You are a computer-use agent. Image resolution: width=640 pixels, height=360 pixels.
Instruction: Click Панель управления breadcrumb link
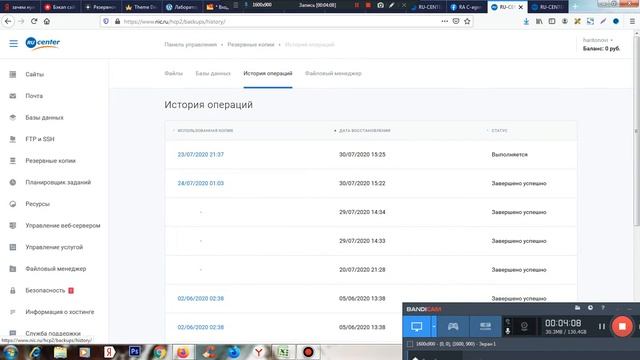pyautogui.click(x=191, y=44)
